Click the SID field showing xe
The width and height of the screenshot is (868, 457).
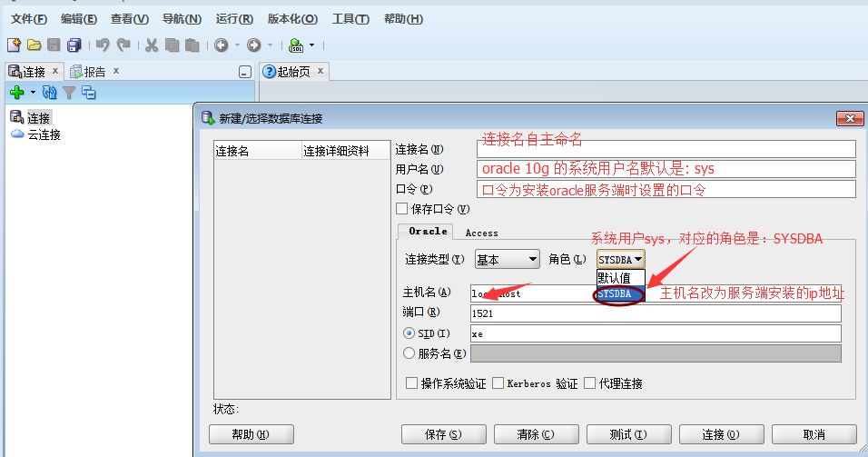point(656,333)
